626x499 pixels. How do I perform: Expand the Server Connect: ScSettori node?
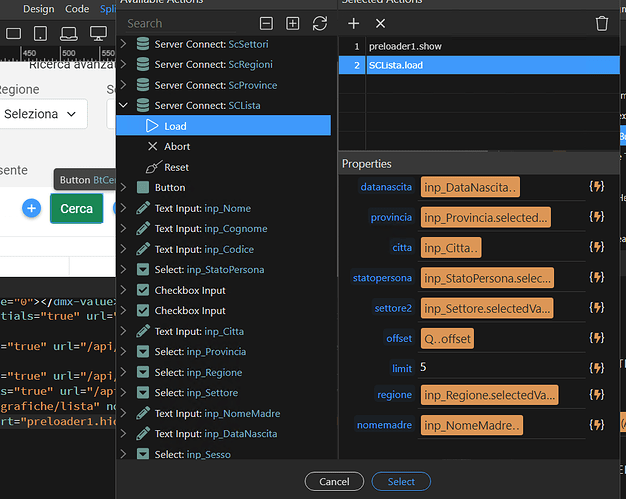point(123,44)
